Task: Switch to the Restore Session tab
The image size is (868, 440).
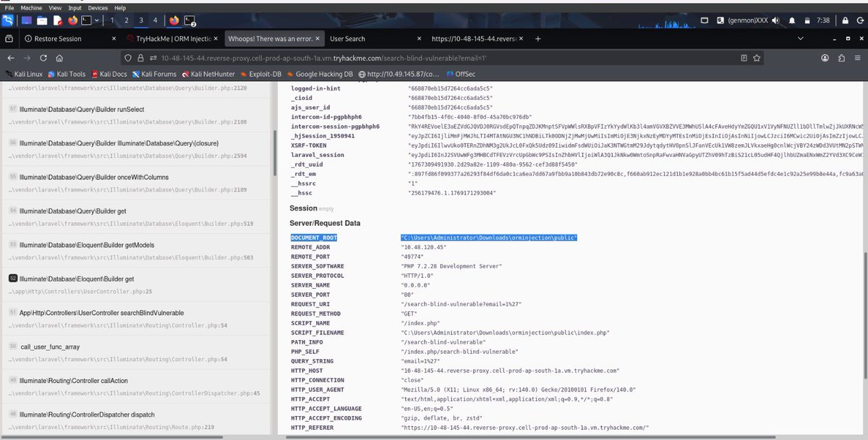Action: tap(69, 38)
